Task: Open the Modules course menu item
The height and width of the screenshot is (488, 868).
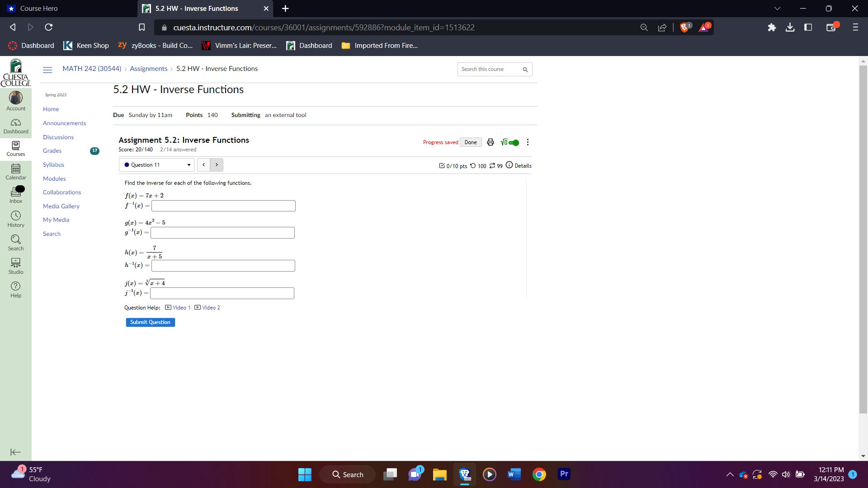Action: coord(54,178)
